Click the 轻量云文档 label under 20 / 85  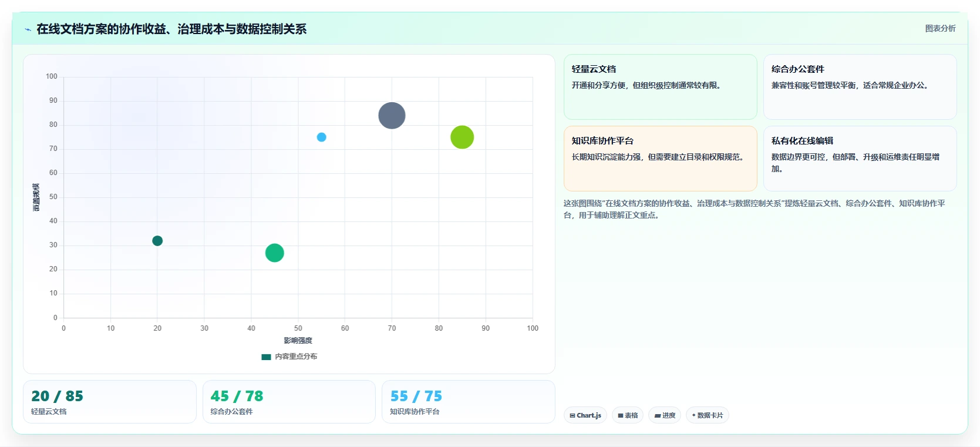click(x=49, y=412)
